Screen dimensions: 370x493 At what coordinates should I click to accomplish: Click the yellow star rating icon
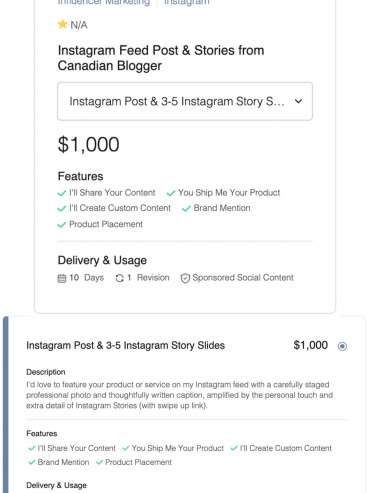[62, 24]
